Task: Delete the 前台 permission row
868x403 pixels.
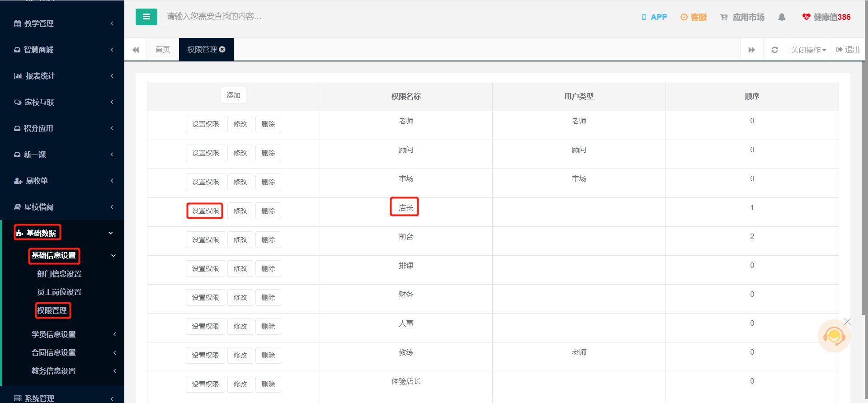Action: [268, 240]
